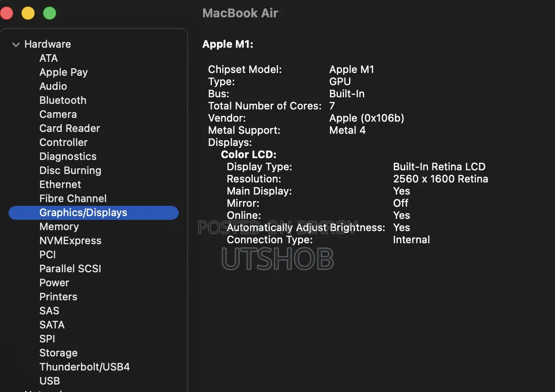Open the Ethernet hardware entry
Image resolution: width=555 pixels, height=392 pixels.
pyautogui.click(x=60, y=184)
